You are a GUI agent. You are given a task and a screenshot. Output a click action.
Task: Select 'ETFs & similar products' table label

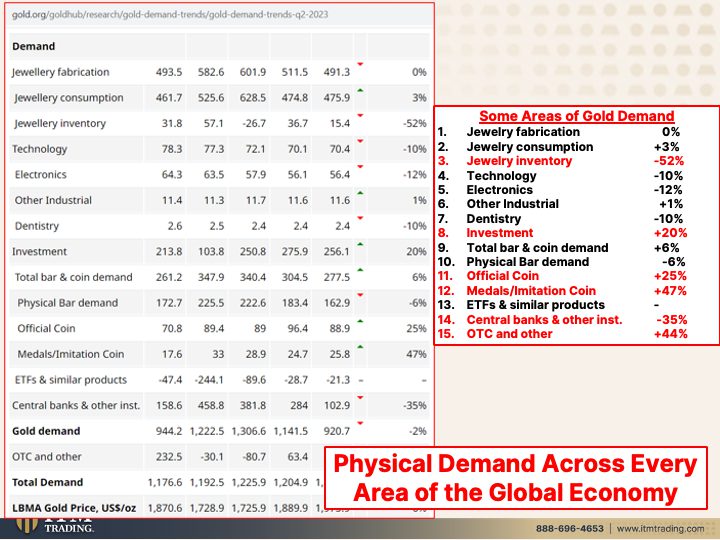71,380
